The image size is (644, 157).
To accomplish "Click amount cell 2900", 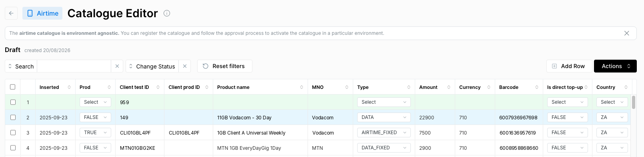I will point(435,148).
